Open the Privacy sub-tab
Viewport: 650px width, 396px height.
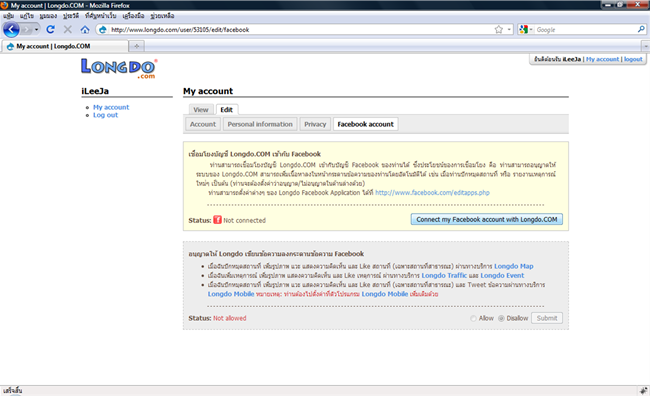click(x=315, y=124)
